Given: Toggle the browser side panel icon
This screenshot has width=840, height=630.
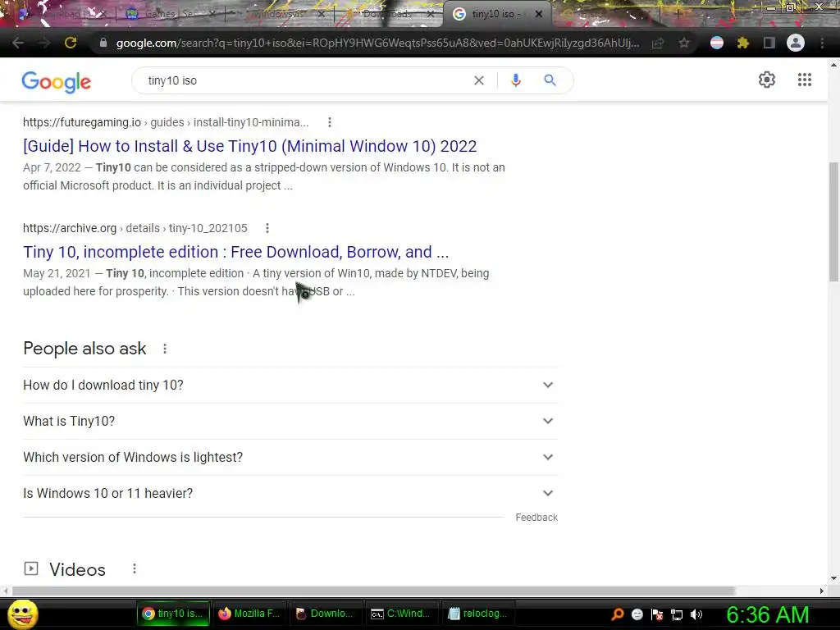Looking at the screenshot, I should tap(769, 43).
